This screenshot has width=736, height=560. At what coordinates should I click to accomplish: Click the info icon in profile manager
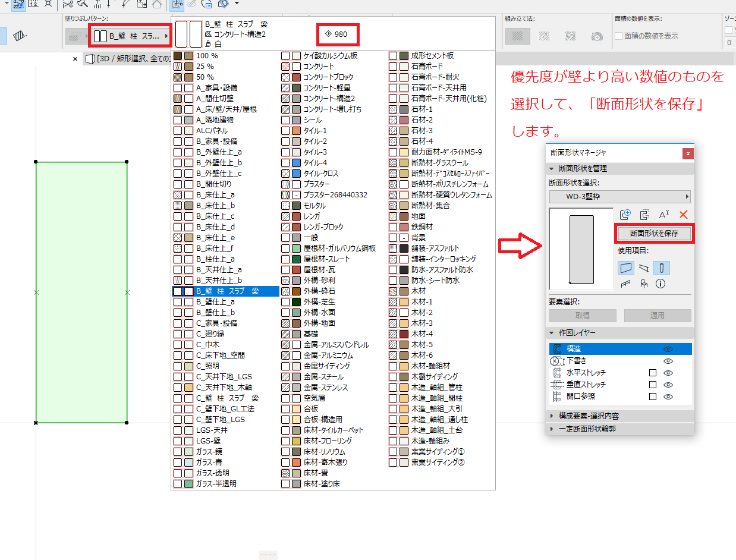[660, 284]
